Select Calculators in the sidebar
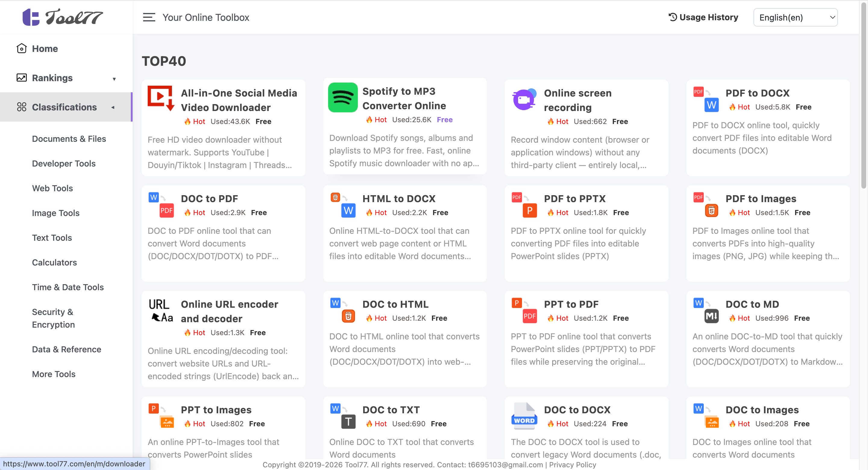This screenshot has width=868, height=470. pyautogui.click(x=54, y=262)
